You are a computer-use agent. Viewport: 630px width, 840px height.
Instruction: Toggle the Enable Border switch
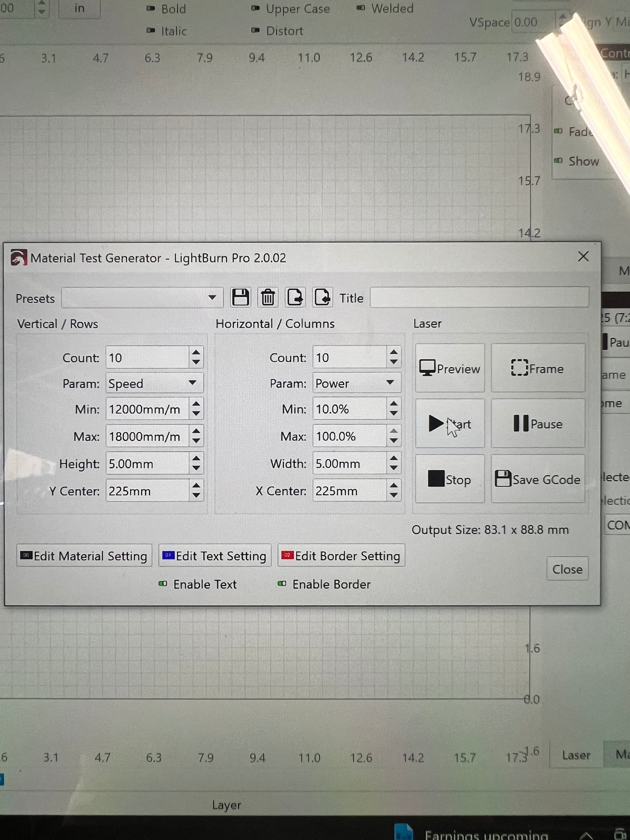282,584
